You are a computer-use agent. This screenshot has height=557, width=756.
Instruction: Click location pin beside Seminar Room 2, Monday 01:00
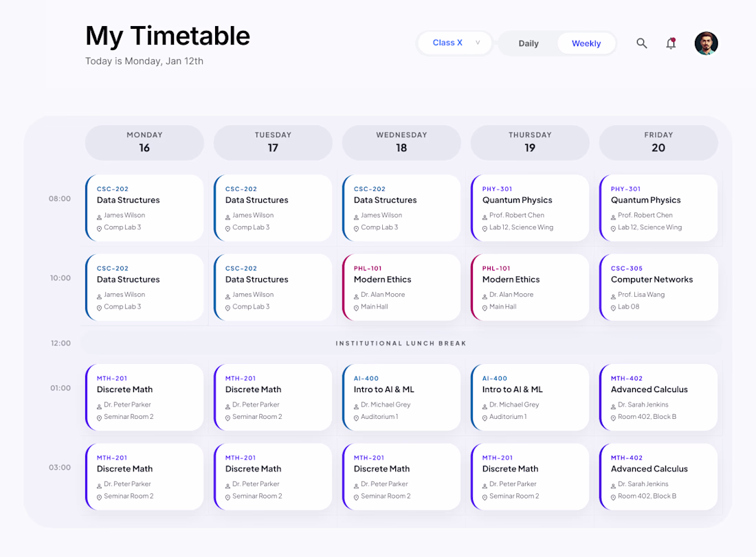point(100,418)
